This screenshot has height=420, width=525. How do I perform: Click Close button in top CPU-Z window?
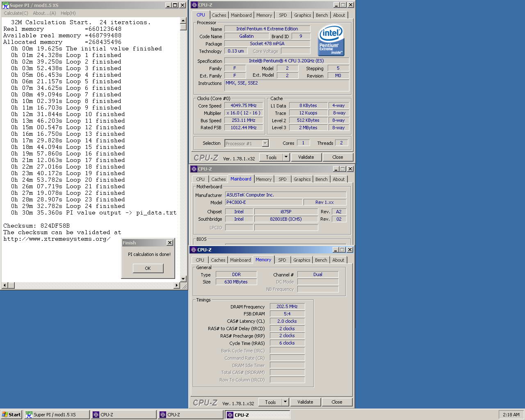pyautogui.click(x=338, y=157)
